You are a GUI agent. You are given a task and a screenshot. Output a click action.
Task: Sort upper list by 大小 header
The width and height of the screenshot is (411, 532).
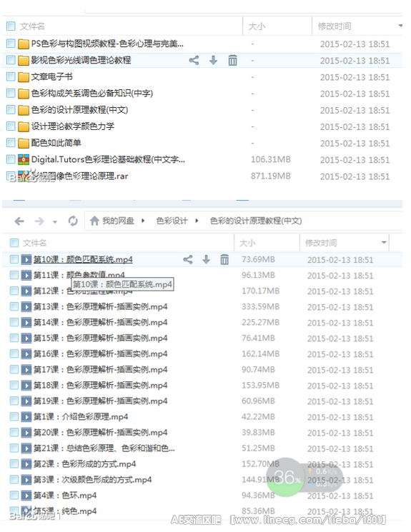click(x=257, y=26)
